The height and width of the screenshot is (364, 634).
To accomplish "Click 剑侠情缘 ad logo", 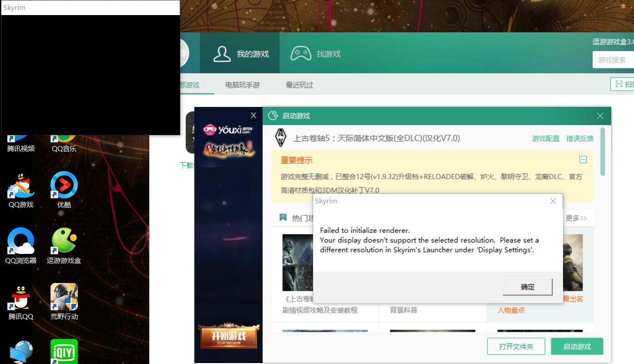I will click(x=229, y=149).
